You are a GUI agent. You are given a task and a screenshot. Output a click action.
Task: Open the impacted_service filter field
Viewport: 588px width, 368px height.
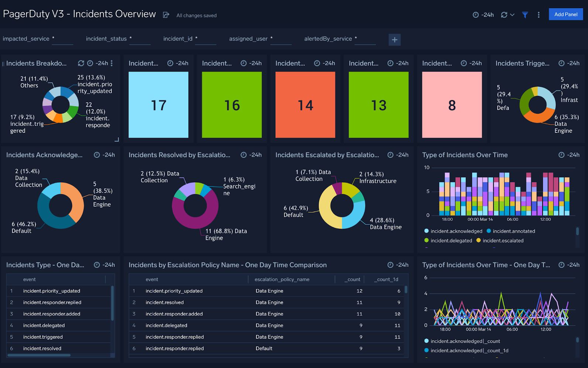pos(62,39)
